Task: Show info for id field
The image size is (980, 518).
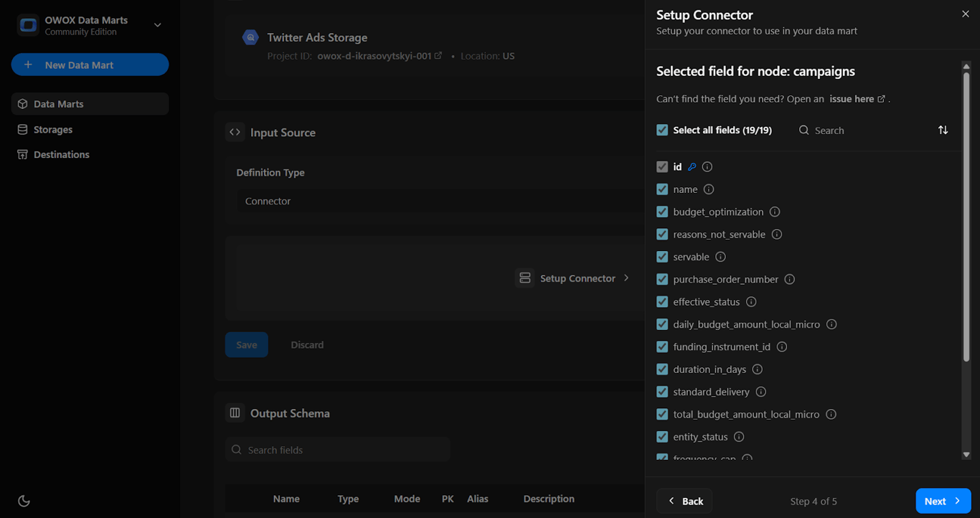Action: click(707, 166)
